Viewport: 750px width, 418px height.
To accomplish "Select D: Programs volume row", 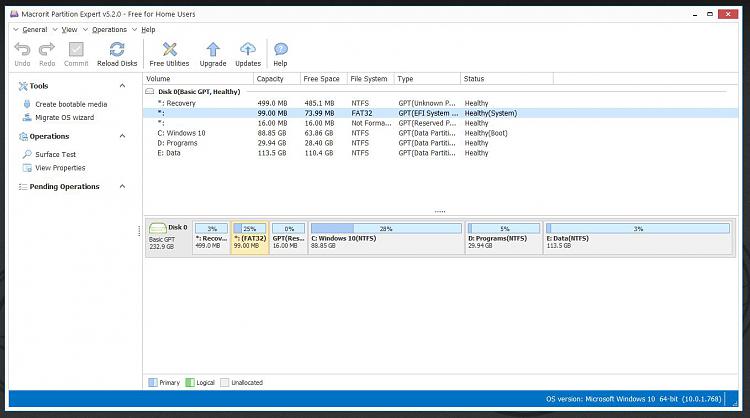I will coord(440,143).
